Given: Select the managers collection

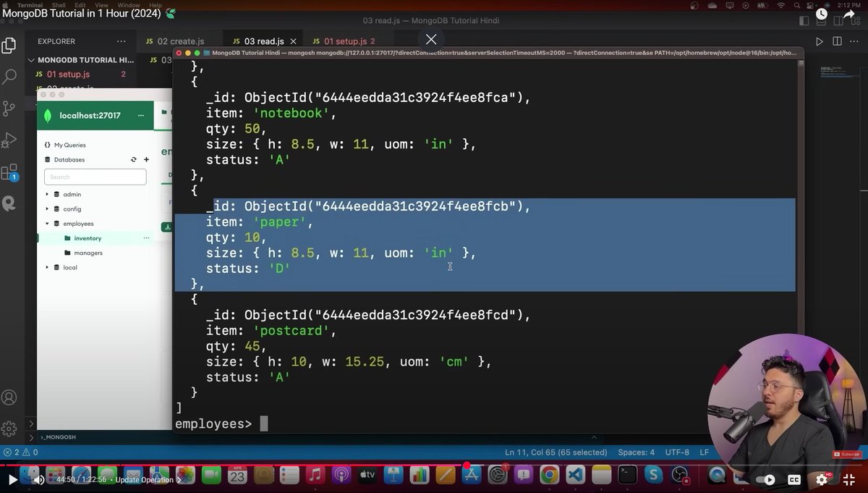Looking at the screenshot, I should coord(88,253).
